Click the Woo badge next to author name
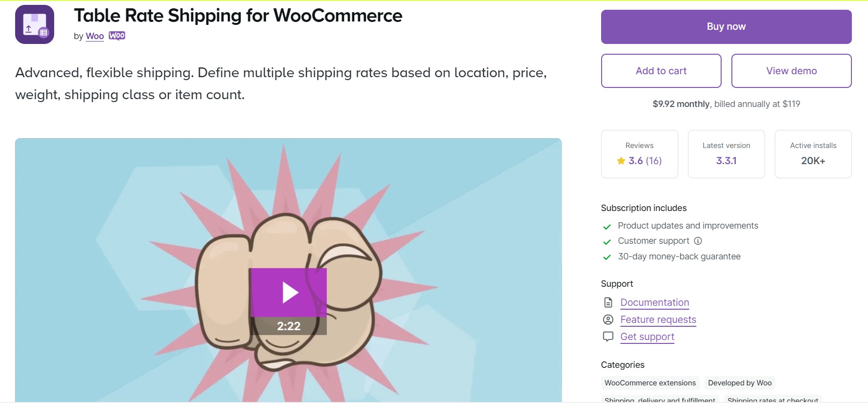 (x=117, y=36)
